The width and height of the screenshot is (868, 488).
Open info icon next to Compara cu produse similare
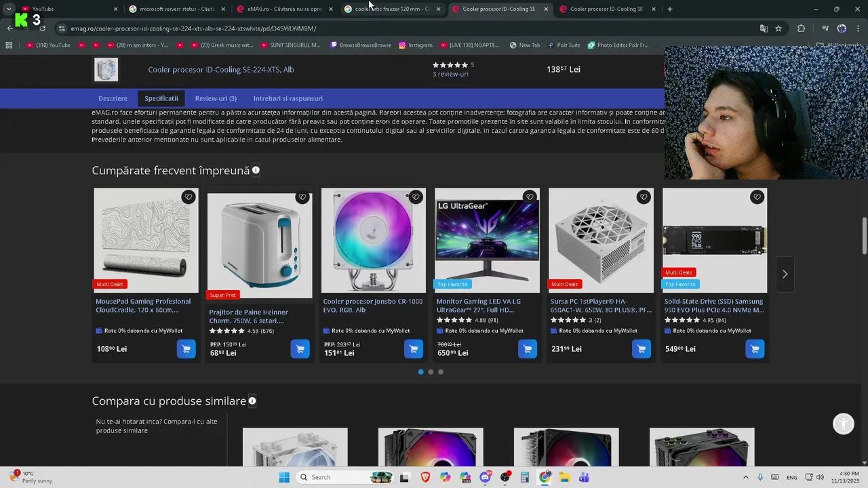pos(252,401)
